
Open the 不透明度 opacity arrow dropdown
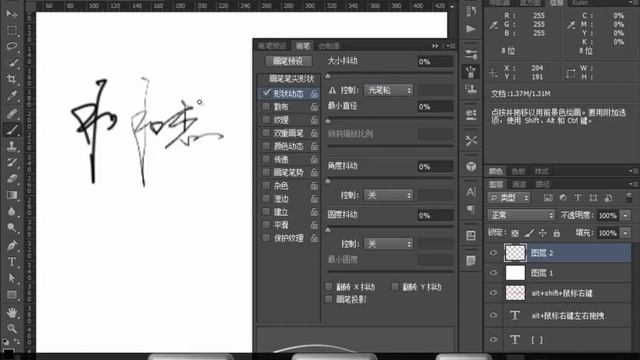[x=626, y=215]
